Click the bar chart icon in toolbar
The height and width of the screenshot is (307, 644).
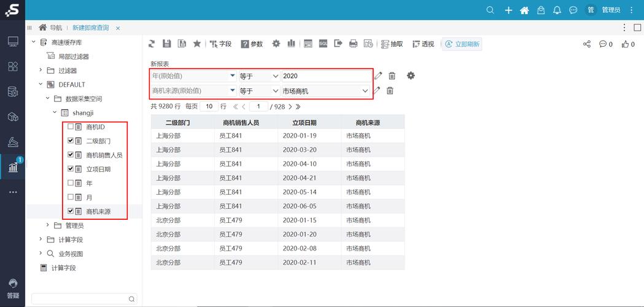(x=291, y=44)
